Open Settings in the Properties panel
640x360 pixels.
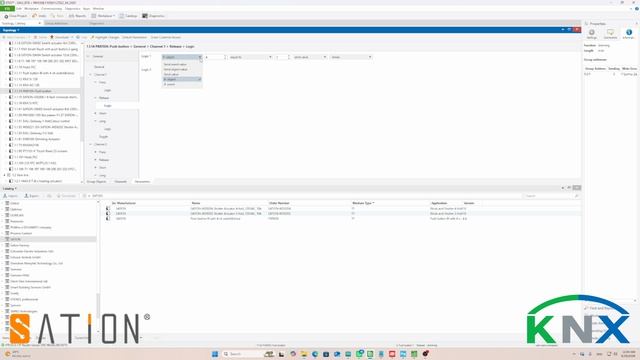(591, 34)
